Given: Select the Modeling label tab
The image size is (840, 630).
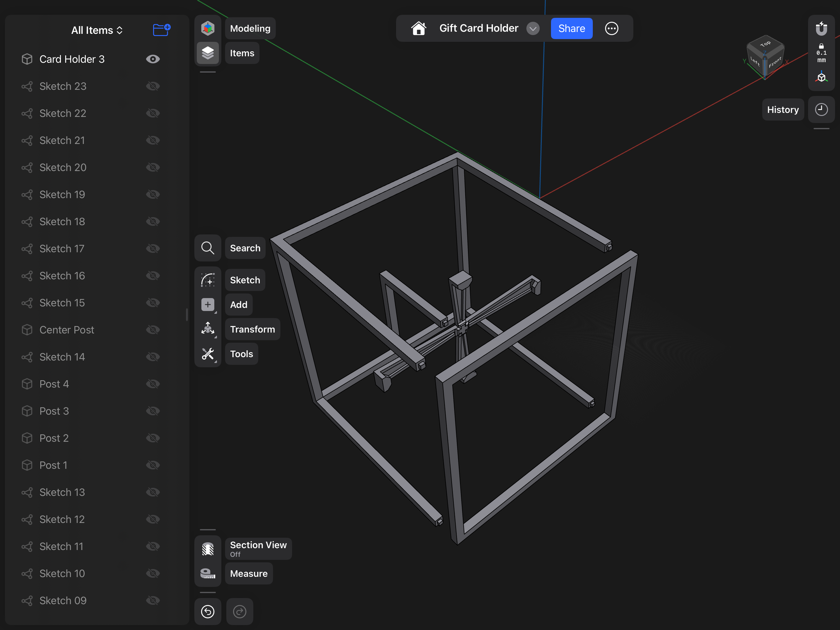Looking at the screenshot, I should (250, 29).
